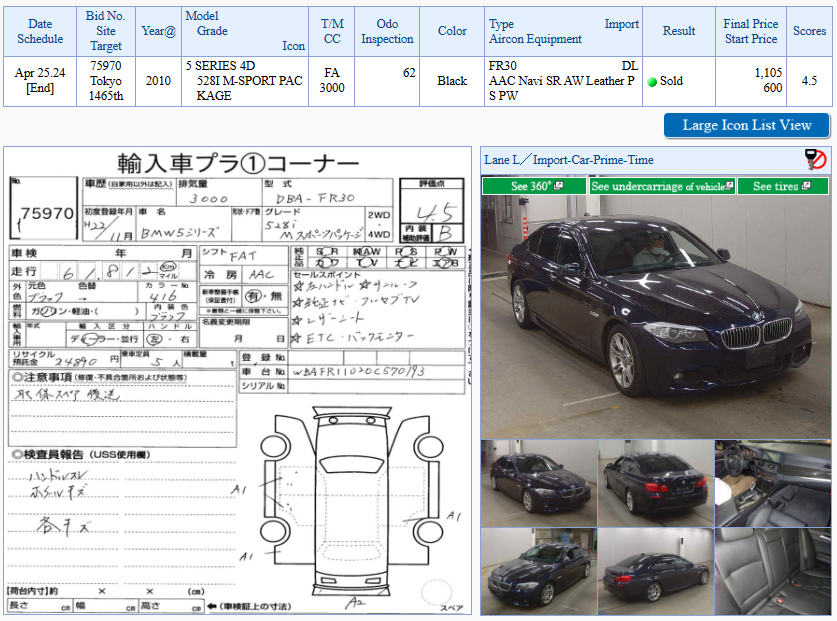Click the See tires button
Viewport: 837px width, 621px height.
pos(783,186)
